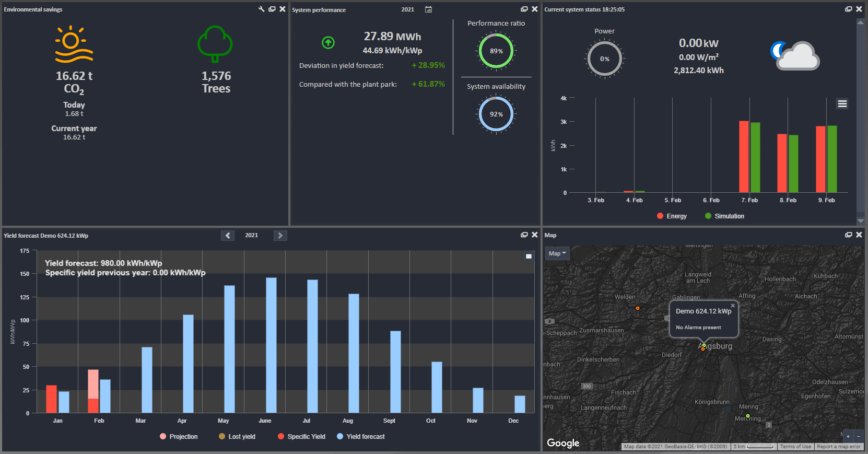The height and width of the screenshot is (454, 868).
Task: Click the 8. Feb red Energy bar
Action: pos(782,163)
